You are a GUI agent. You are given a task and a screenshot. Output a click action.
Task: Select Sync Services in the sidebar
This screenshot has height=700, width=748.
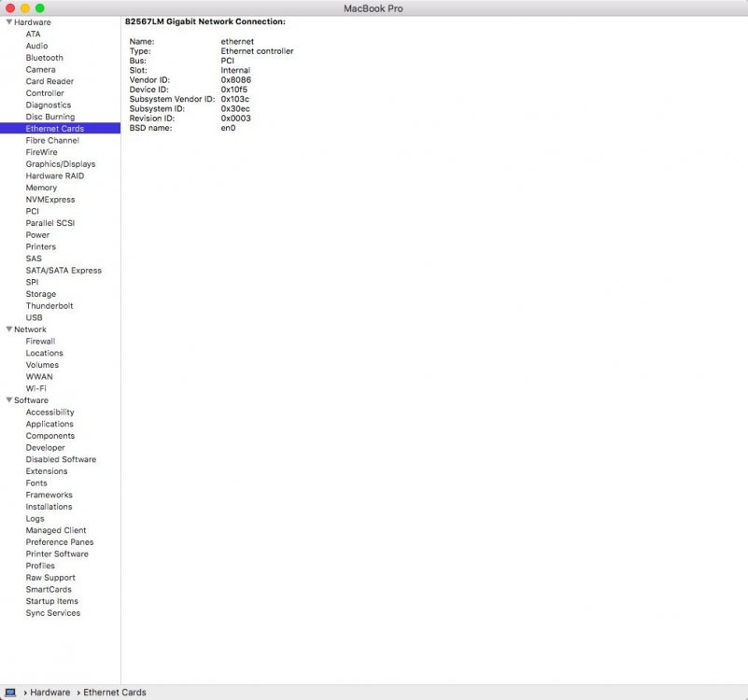point(53,613)
